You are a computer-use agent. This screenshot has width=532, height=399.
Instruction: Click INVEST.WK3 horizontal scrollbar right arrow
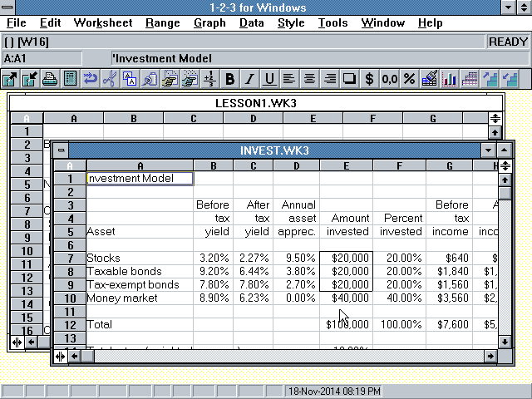[x=490, y=356]
